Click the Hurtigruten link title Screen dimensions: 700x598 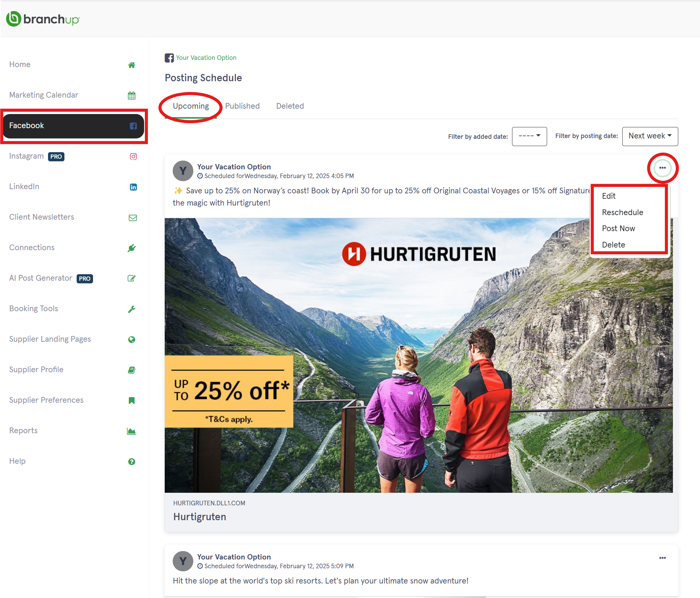click(199, 517)
